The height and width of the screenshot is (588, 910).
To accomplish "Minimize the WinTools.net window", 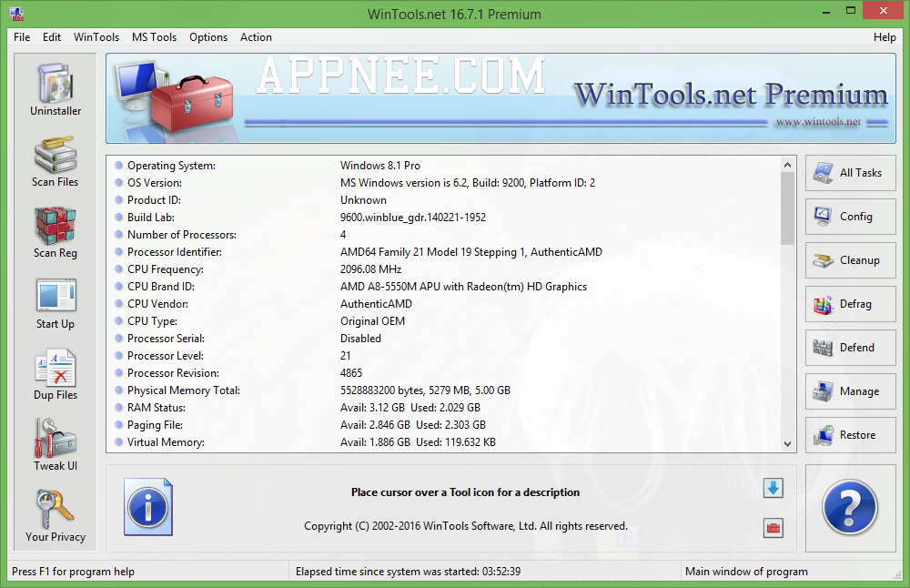I will [826, 12].
